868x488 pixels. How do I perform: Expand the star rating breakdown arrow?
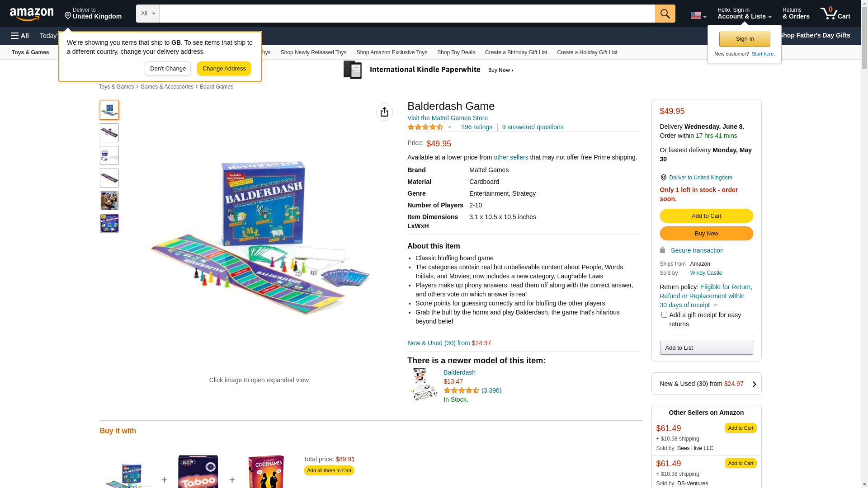(x=449, y=127)
